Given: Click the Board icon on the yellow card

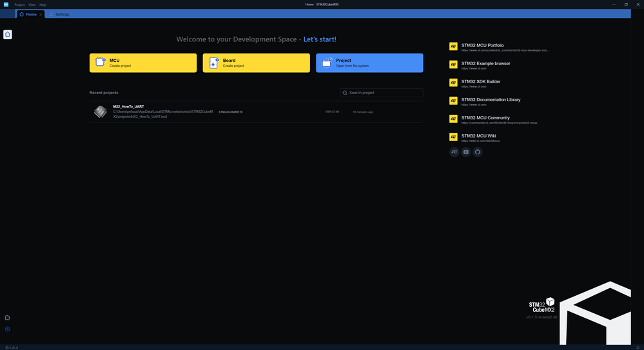Looking at the screenshot, I should click(x=213, y=63).
